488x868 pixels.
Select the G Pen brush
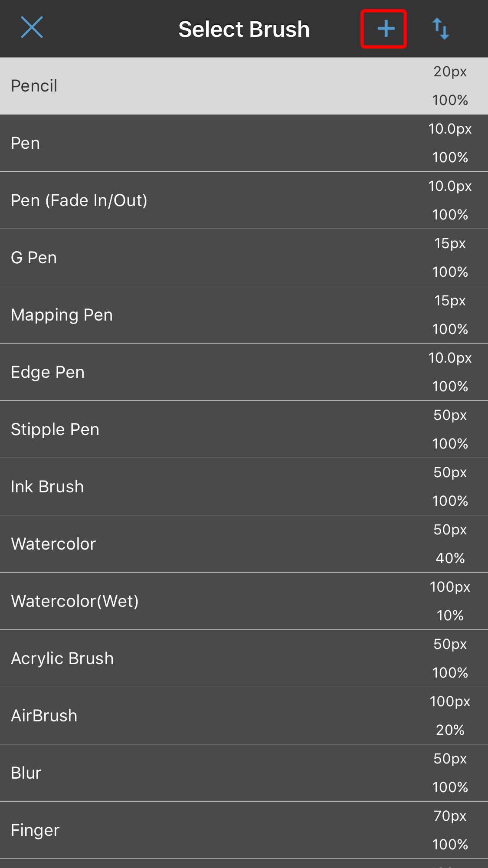tap(174, 257)
